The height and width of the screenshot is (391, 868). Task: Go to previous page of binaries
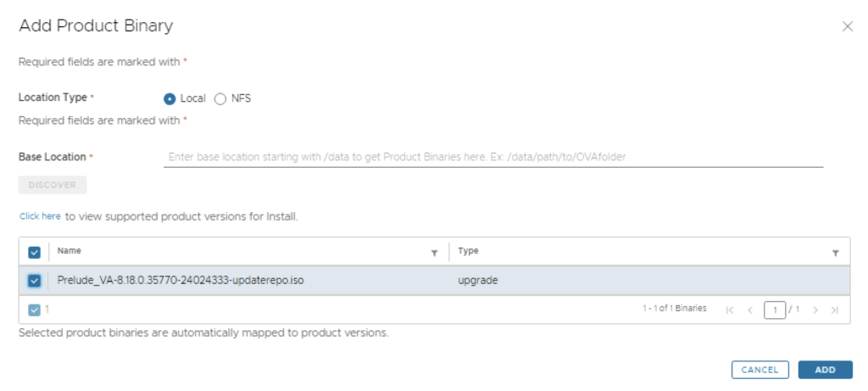tap(749, 310)
